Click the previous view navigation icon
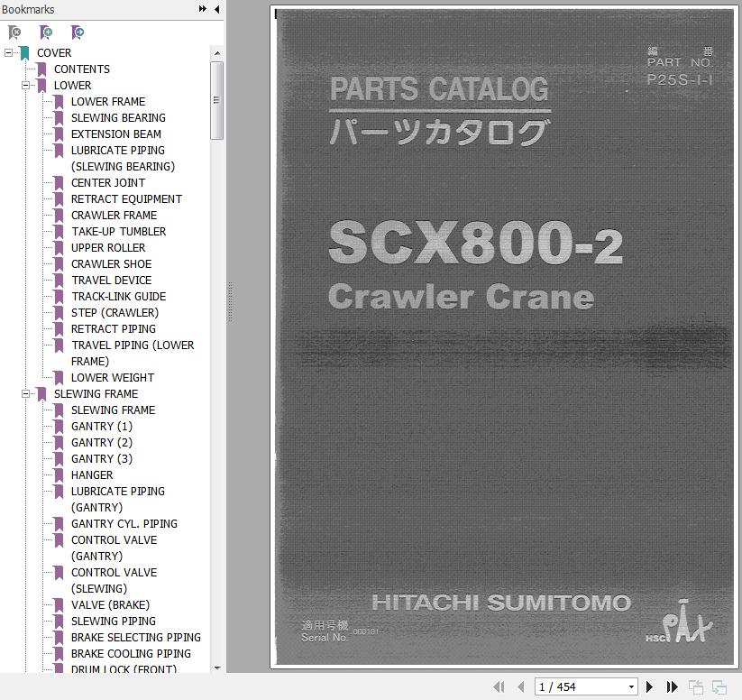Image resolution: width=742 pixels, height=700 pixels. coord(696,686)
